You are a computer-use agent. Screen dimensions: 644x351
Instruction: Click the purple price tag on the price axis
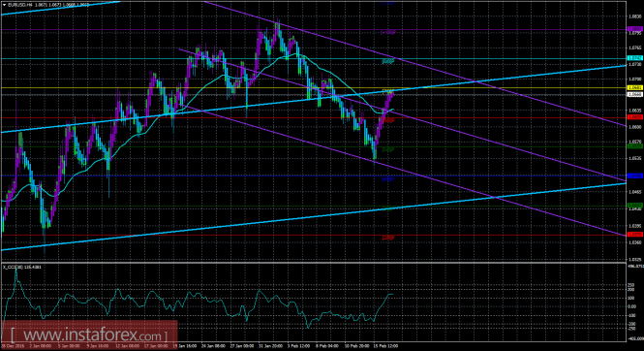click(635, 29)
